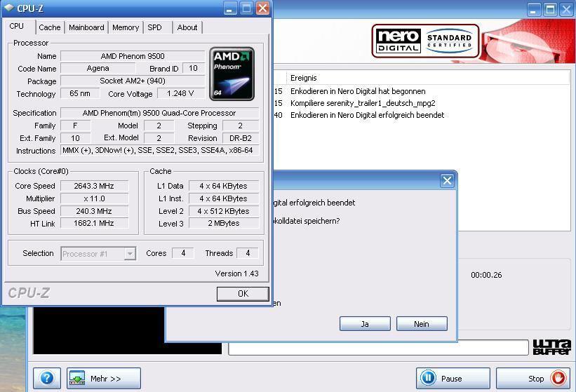The image size is (576, 392).
Task: Answer Nein in the save dialog
Action: coord(422,324)
